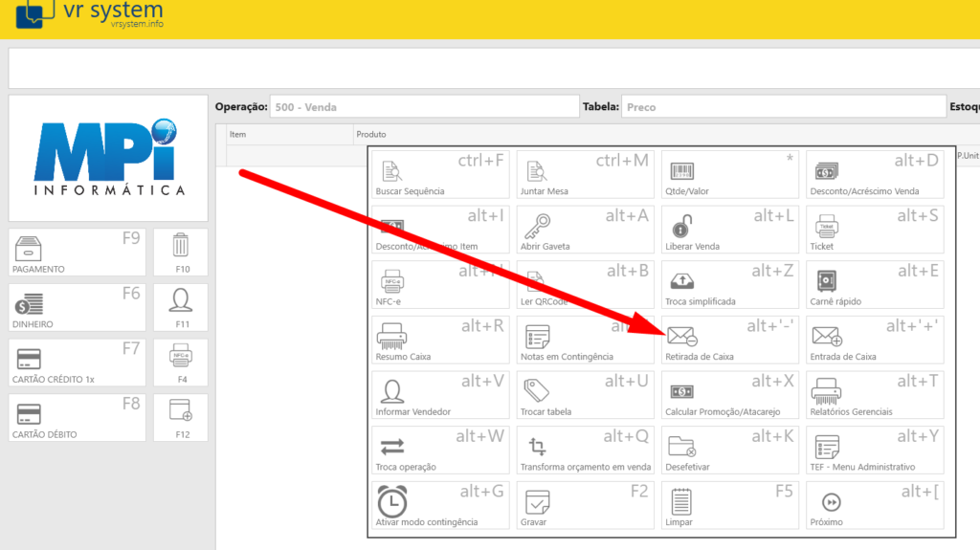980x550 pixels.
Task: Click Qtde/Valor barcode icon
Action: [681, 172]
